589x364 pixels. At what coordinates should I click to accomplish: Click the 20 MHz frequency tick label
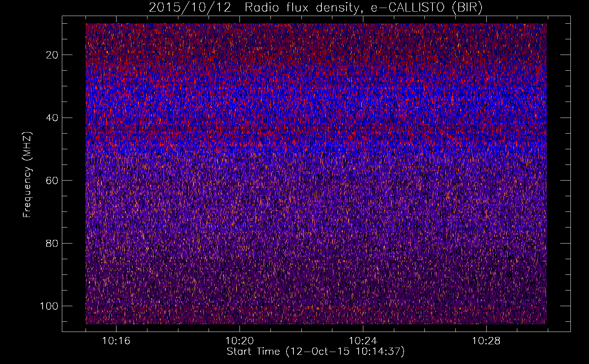[52, 55]
